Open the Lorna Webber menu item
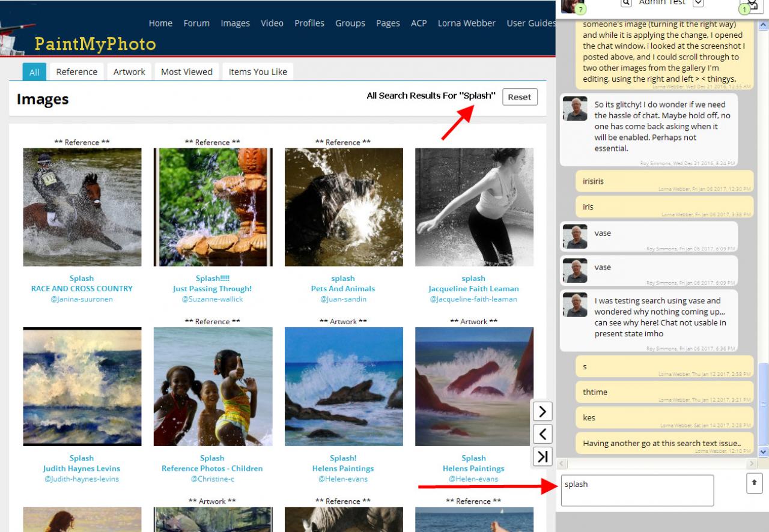Screen dimensions: 769x532 click(x=467, y=23)
